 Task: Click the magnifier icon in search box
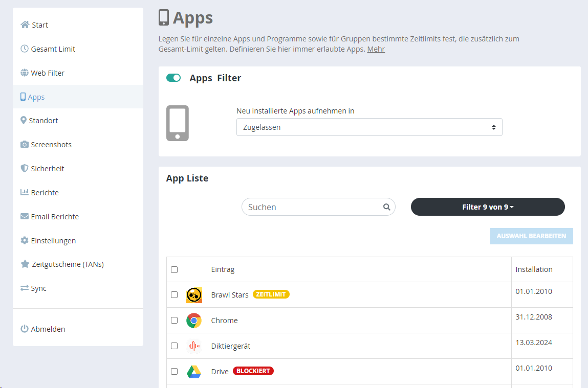pos(386,207)
